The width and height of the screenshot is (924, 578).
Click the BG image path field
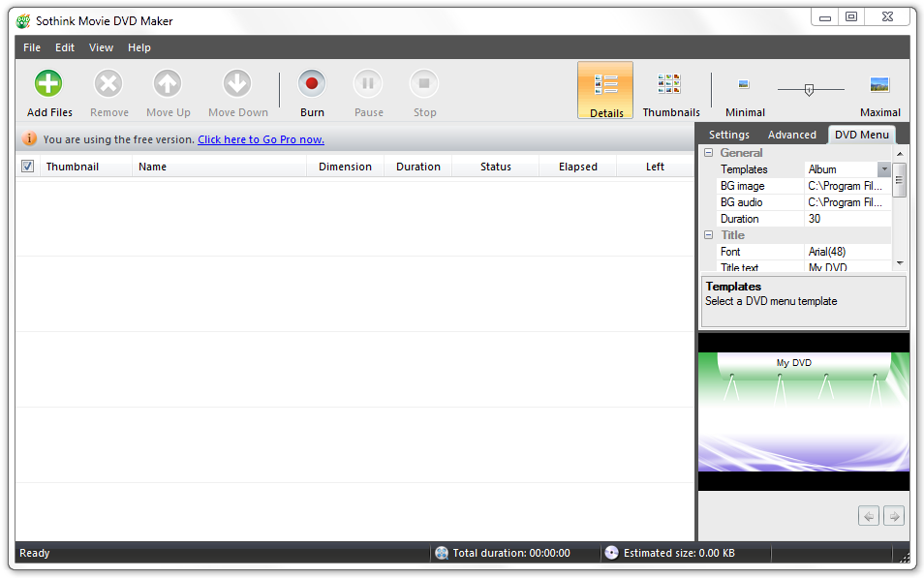coord(847,186)
